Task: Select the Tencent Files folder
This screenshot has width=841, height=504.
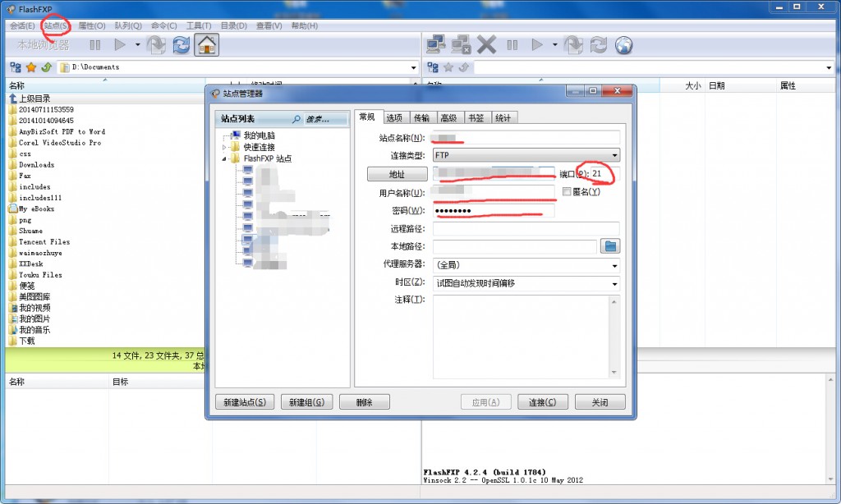Action: pyautogui.click(x=44, y=242)
